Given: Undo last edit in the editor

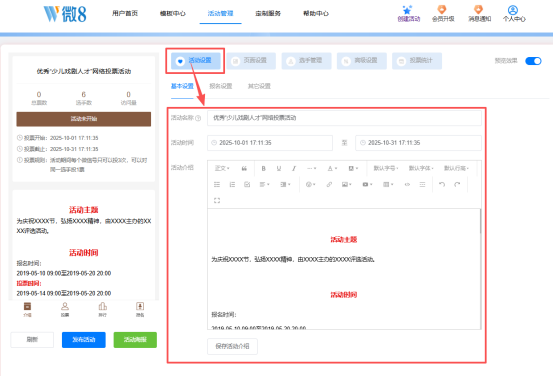Looking at the screenshot, I should [442, 184].
